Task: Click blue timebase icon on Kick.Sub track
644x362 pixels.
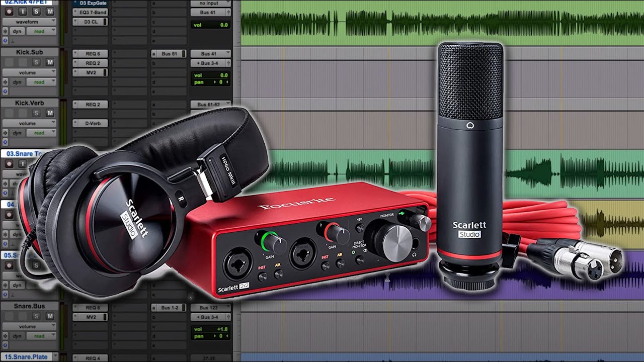Action: pos(5,91)
